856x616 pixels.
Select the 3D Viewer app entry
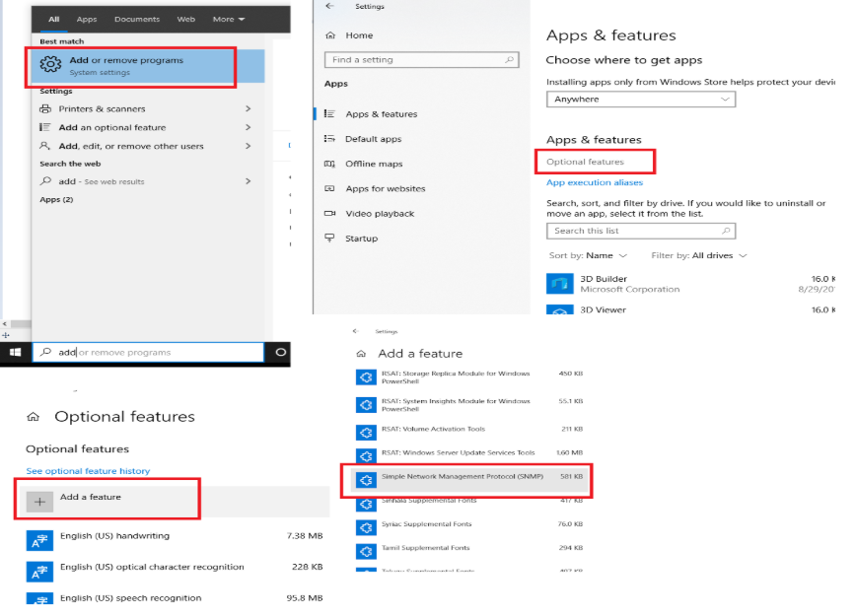click(603, 309)
